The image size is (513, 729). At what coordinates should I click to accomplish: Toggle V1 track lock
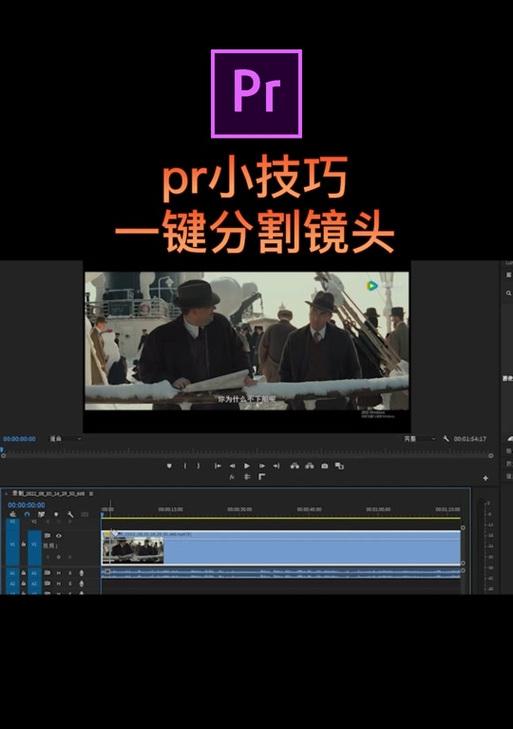[23, 543]
